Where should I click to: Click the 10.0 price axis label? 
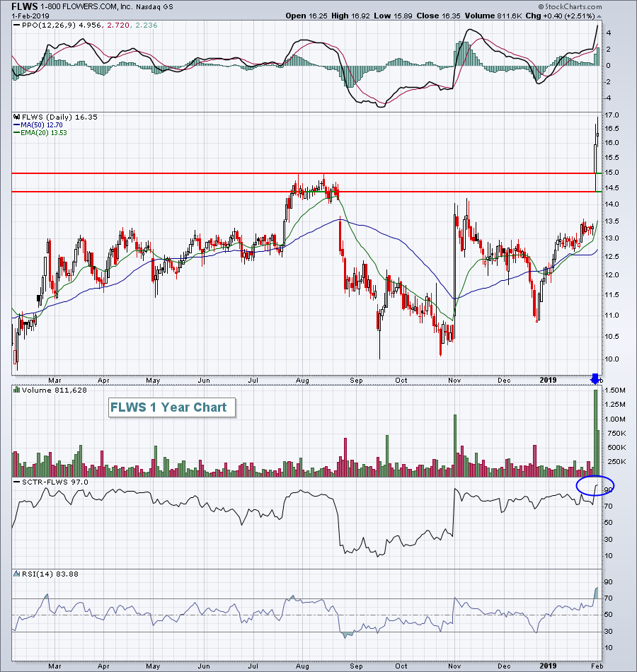click(x=612, y=359)
